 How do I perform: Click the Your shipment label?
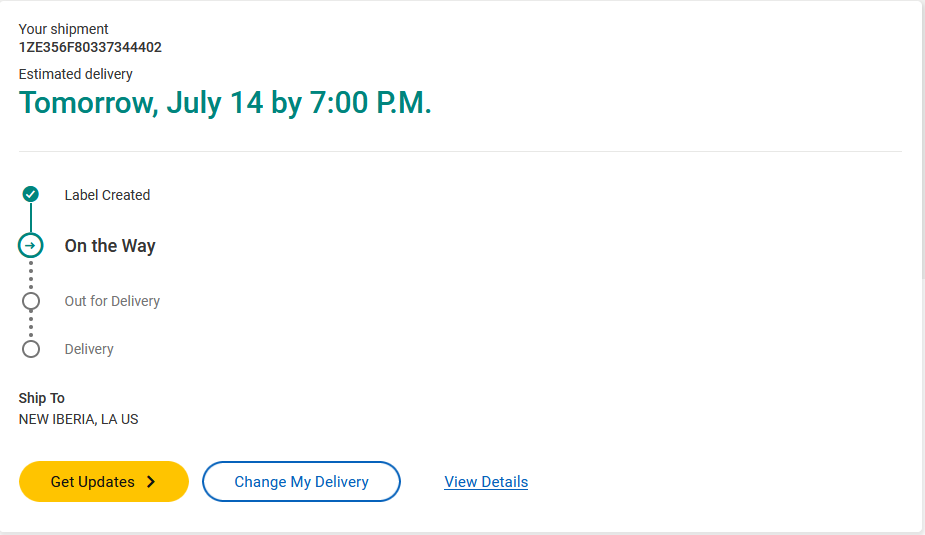[64, 29]
